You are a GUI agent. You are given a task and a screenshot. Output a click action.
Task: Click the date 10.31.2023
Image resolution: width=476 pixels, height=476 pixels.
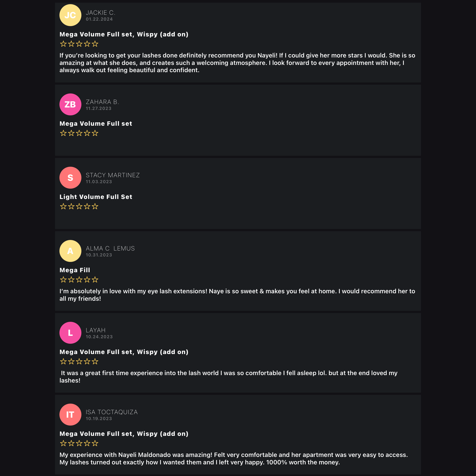pos(99,255)
